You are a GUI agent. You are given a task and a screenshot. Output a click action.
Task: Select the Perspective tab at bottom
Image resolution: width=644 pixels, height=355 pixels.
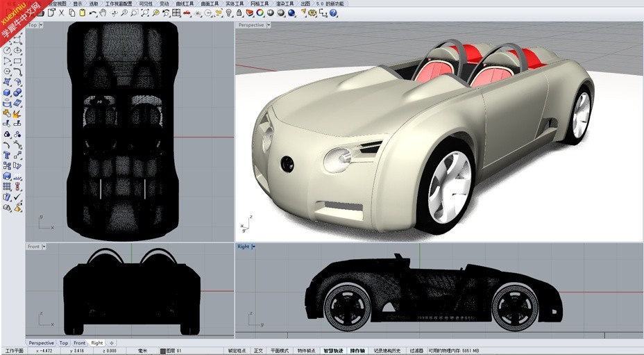coord(41,342)
